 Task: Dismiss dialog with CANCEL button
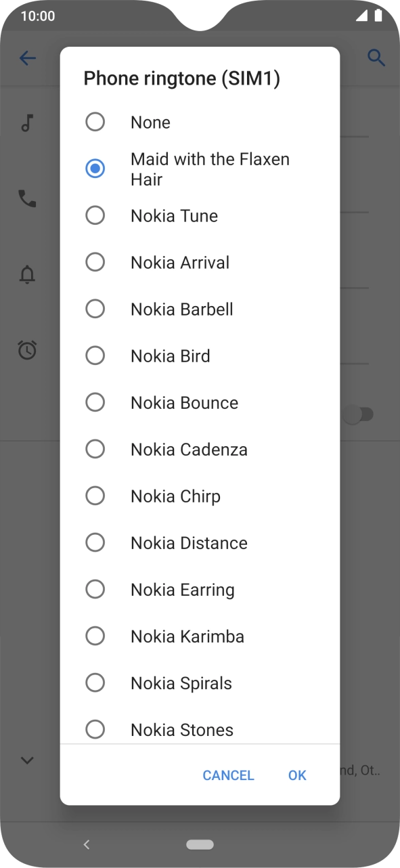click(229, 775)
